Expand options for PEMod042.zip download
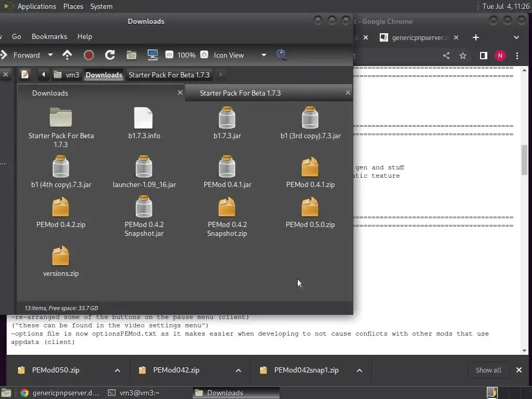The width and height of the screenshot is (532, 399). (238, 370)
